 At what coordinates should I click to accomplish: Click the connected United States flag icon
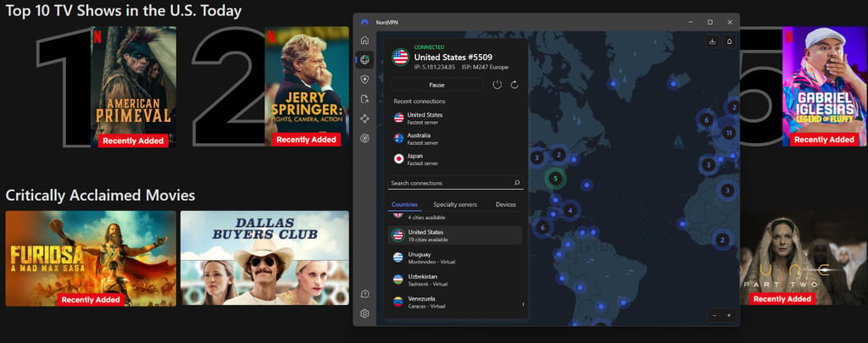tap(400, 57)
